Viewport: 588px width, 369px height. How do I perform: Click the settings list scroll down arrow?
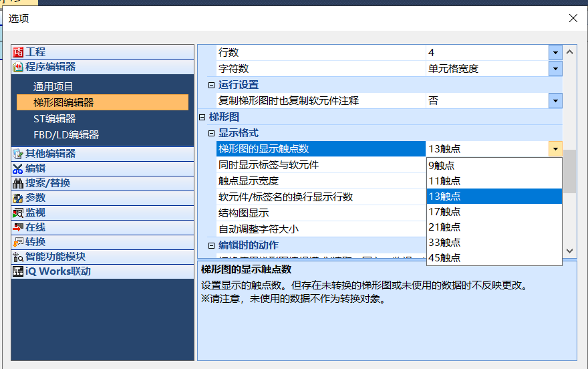click(570, 251)
